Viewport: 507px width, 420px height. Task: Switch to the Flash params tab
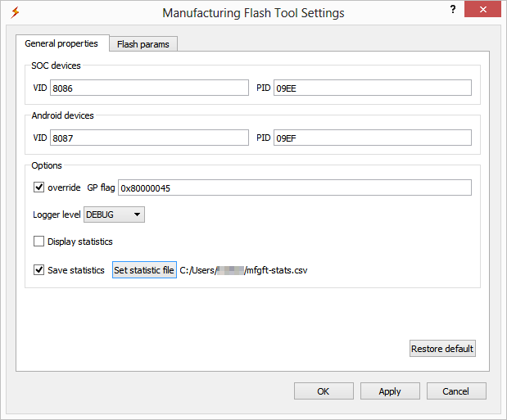[x=143, y=44]
